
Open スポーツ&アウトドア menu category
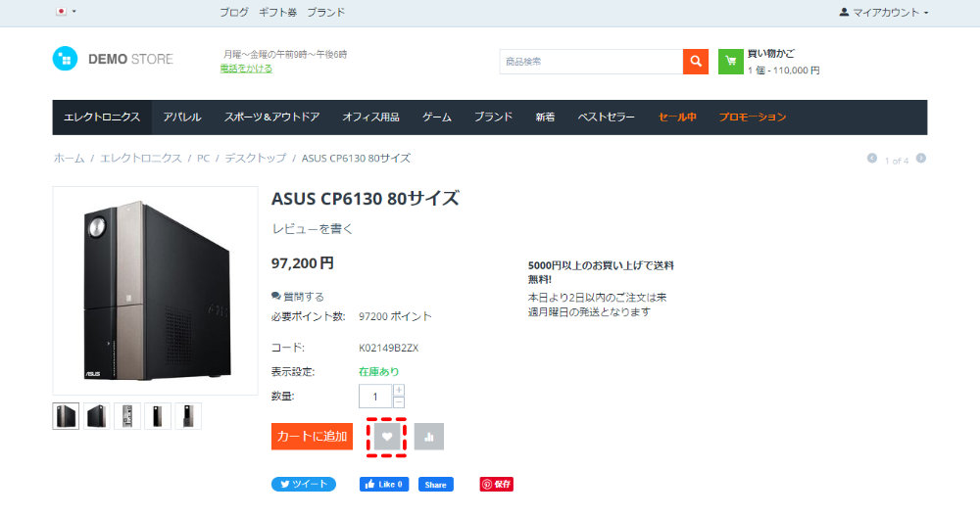tap(271, 117)
